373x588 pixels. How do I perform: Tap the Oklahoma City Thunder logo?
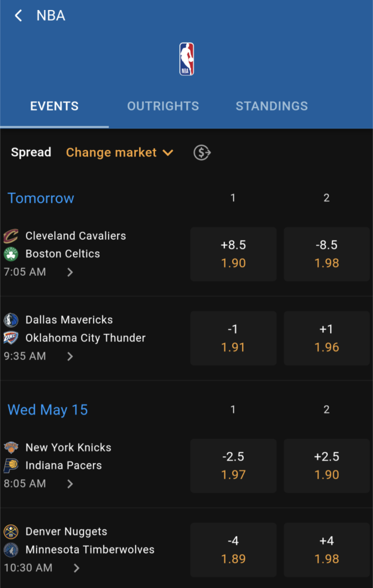(11, 338)
